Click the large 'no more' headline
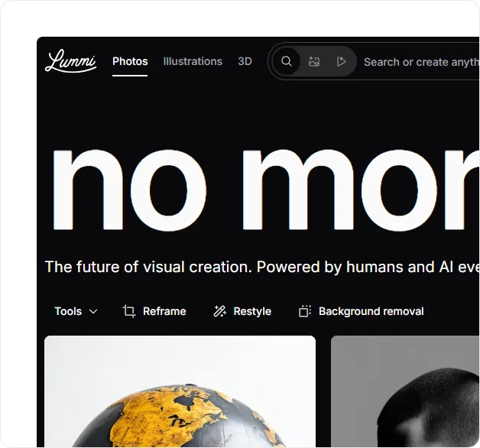The image size is (480, 448). 265,190
